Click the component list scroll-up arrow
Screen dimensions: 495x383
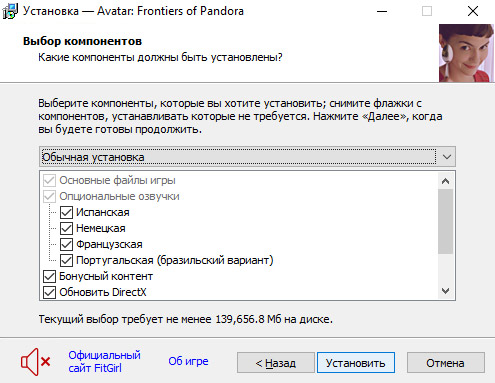(x=445, y=181)
